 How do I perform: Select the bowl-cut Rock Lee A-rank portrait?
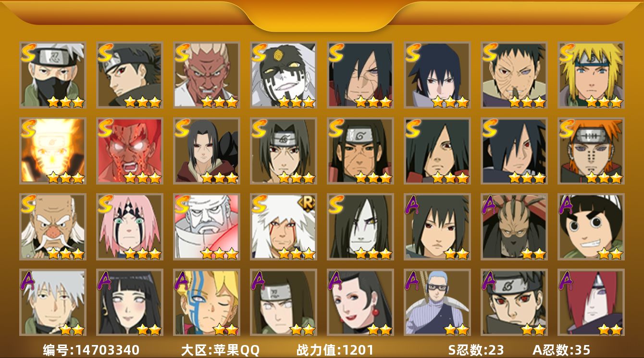tap(591, 227)
